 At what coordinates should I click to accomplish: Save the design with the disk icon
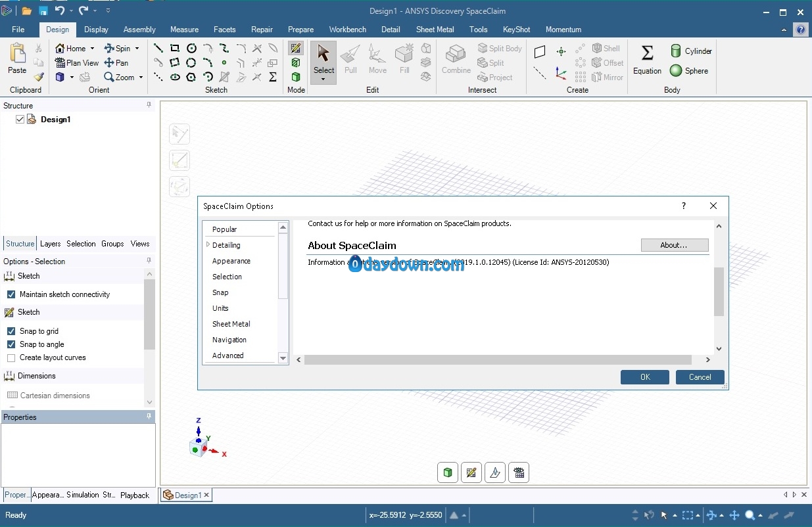tap(43, 11)
